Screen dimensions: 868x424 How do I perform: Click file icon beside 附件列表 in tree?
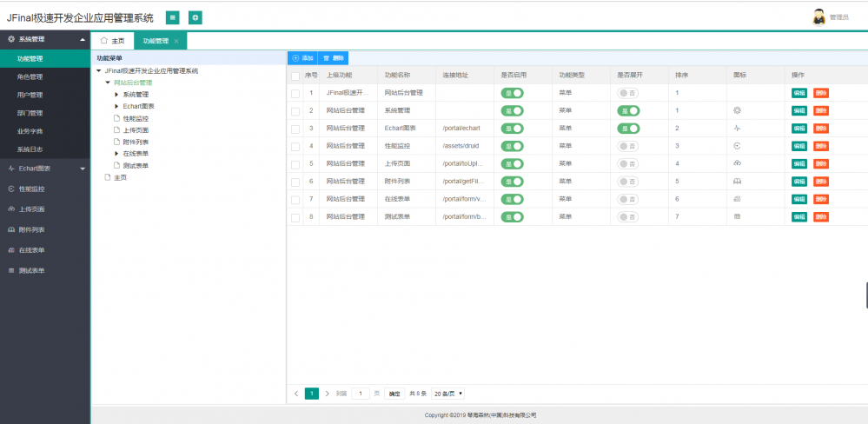pos(116,142)
